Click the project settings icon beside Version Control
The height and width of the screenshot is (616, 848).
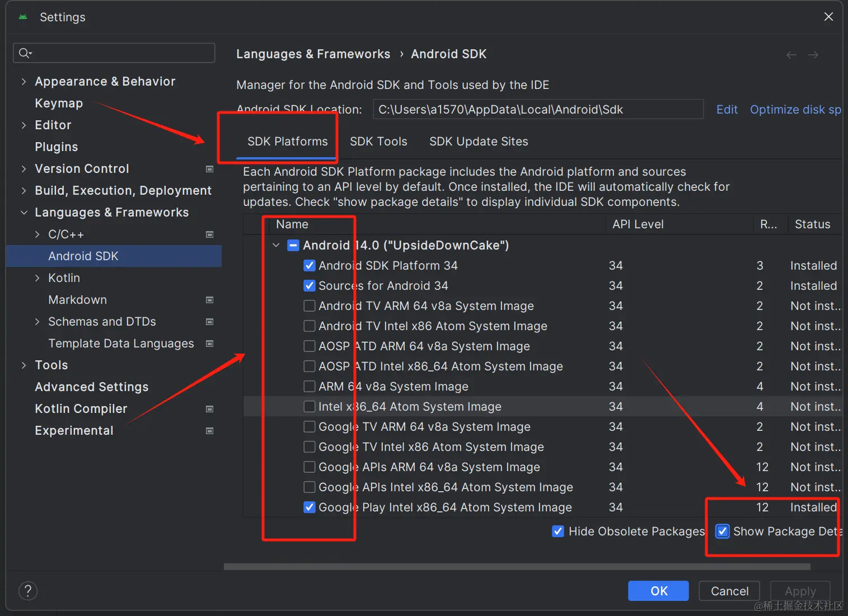[209, 168]
